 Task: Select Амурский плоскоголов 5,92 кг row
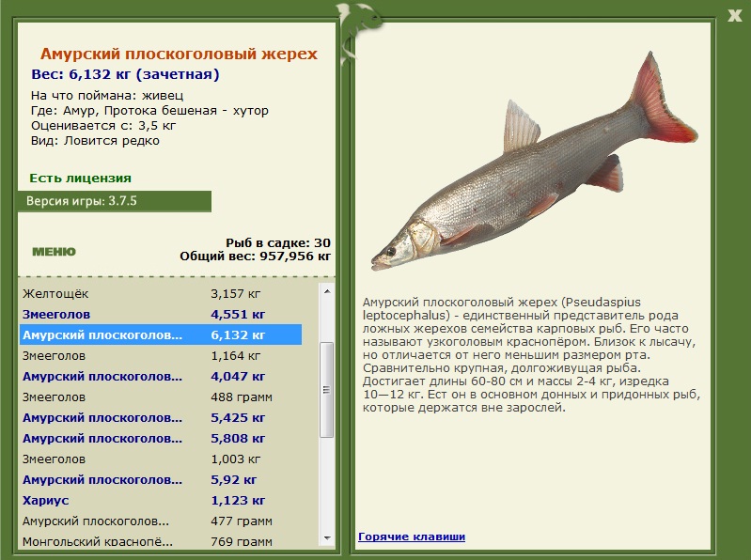tap(161, 479)
